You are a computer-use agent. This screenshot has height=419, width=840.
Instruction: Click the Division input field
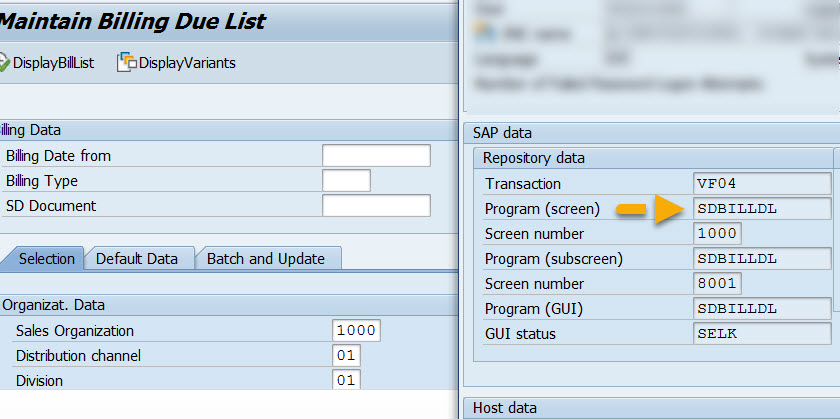pyautogui.click(x=346, y=380)
